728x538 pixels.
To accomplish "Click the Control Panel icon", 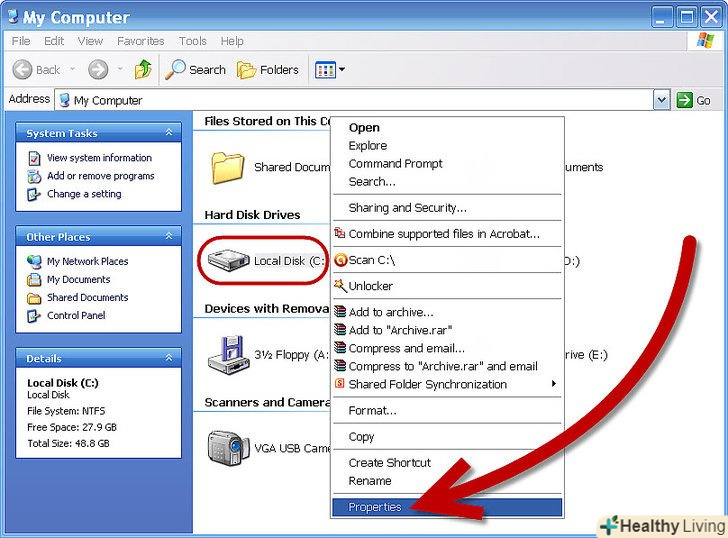I will tap(34, 316).
